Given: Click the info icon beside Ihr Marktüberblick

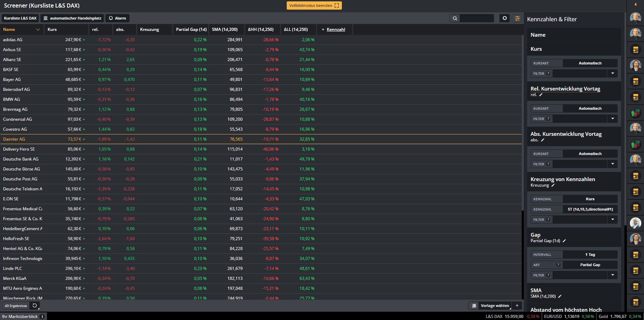Looking at the screenshot, I should coord(42,317).
